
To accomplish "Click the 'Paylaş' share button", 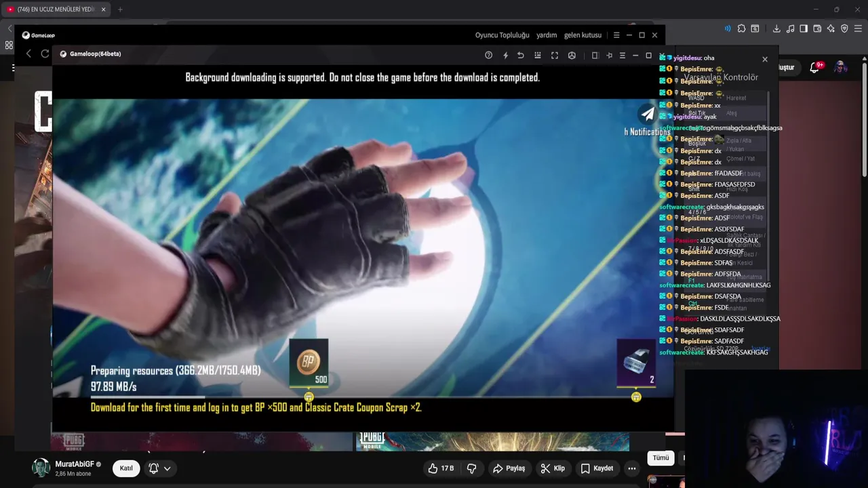I will [x=509, y=468].
